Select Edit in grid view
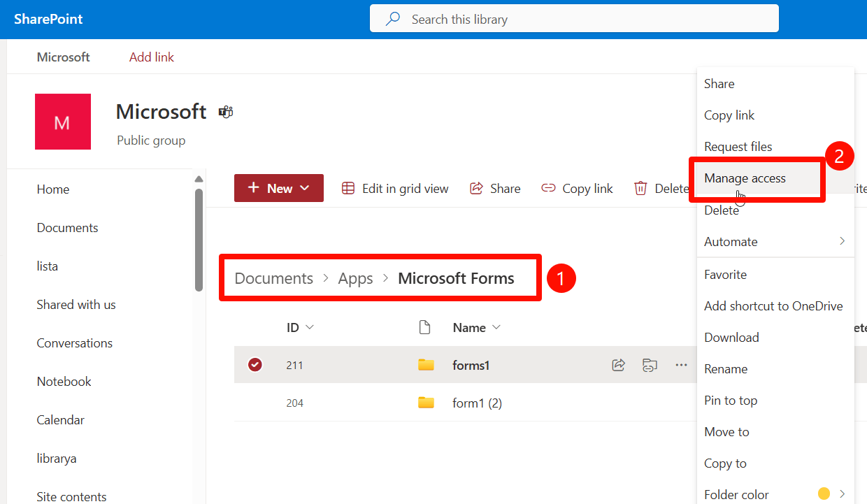 [395, 188]
